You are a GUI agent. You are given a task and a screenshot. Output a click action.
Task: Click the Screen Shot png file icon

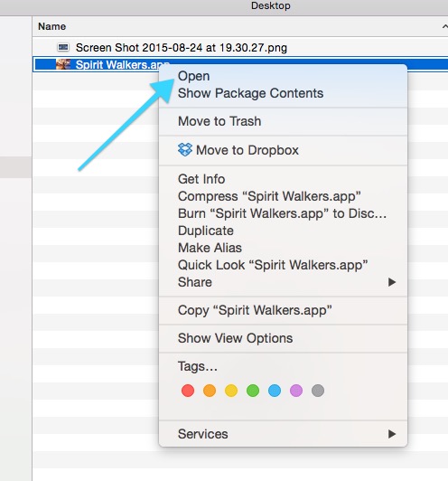[x=63, y=47]
